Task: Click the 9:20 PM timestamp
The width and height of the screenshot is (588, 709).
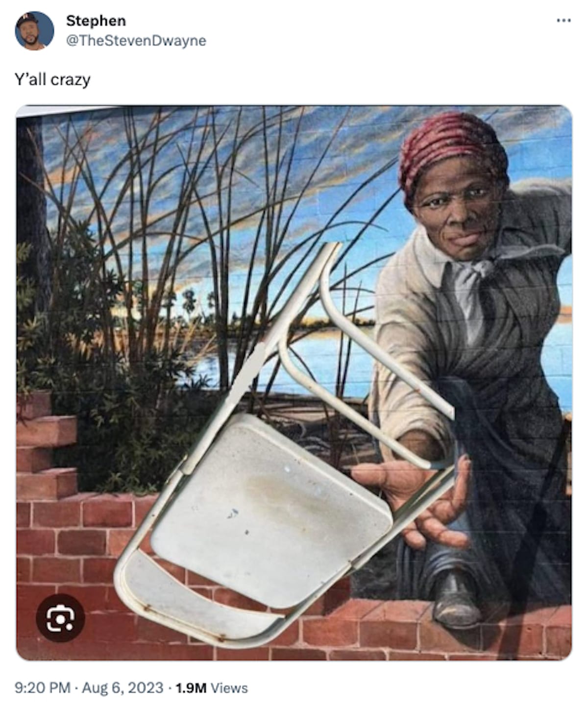Action: click(x=43, y=688)
